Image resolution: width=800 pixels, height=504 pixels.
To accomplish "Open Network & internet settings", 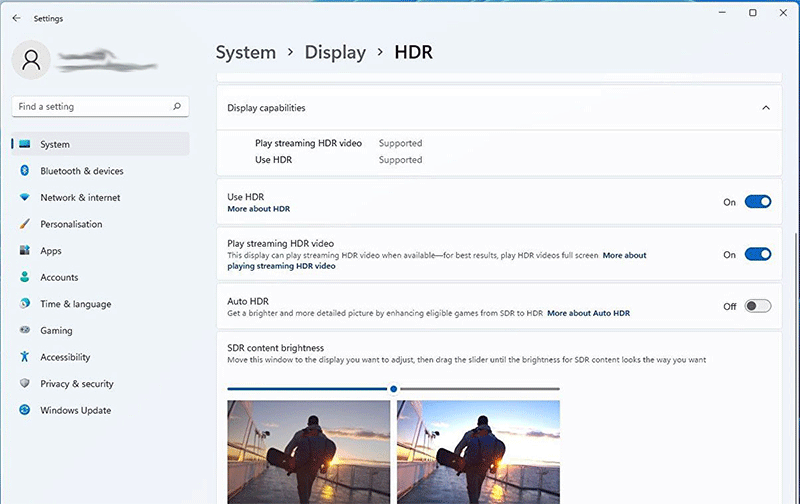I will coord(101,197).
